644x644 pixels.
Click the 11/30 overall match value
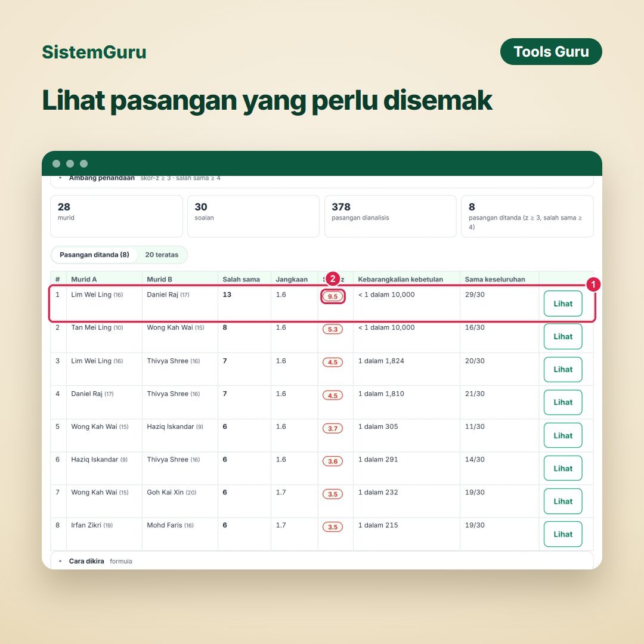coord(475,426)
